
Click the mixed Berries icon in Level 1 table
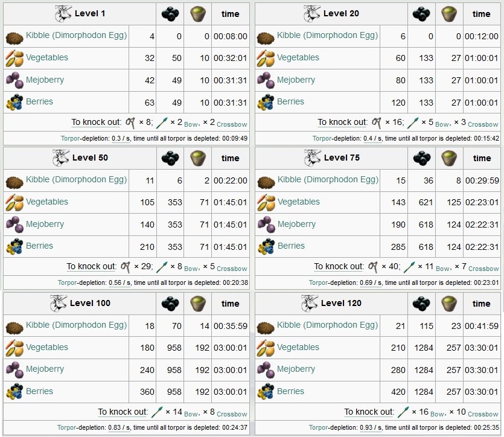14,102
